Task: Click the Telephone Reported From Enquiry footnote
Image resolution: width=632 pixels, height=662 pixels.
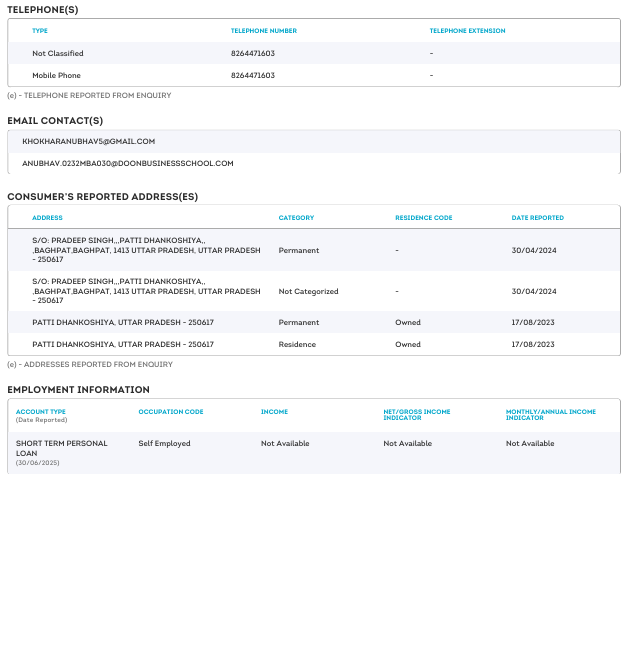Action: pyautogui.click(x=89, y=96)
